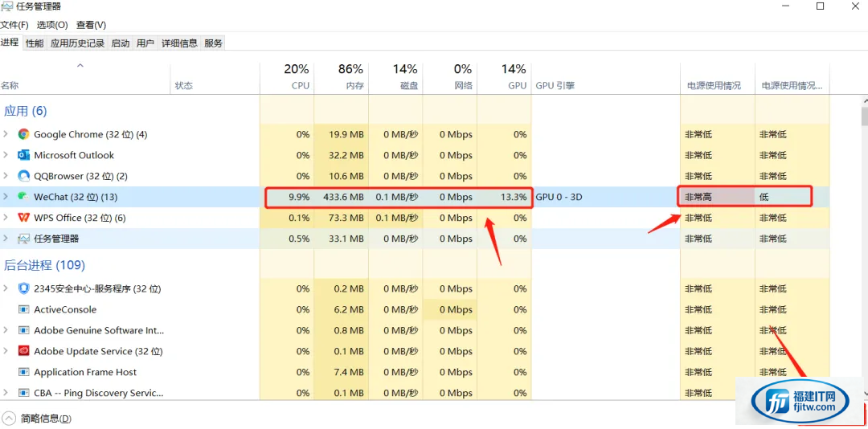Click the WPS Office app icon
Viewport: 868px width, 429px height.
coord(24,218)
